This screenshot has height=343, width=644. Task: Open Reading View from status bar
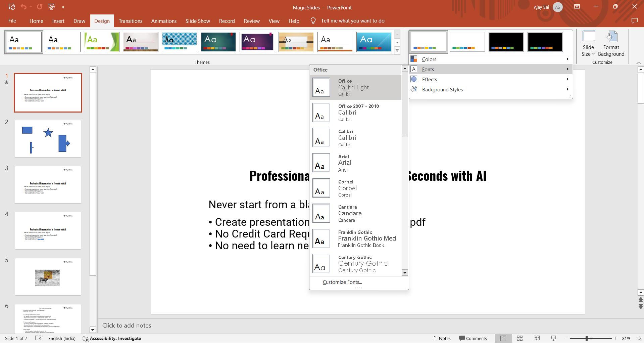(537, 338)
